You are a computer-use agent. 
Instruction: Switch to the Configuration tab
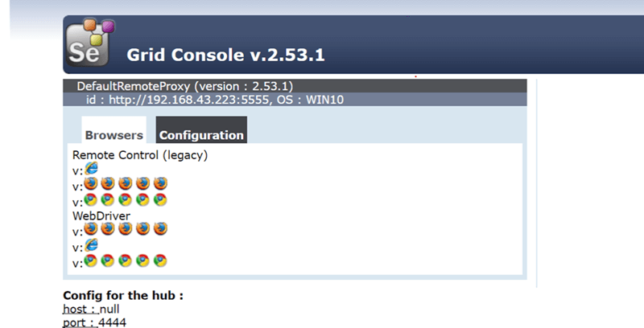201,130
